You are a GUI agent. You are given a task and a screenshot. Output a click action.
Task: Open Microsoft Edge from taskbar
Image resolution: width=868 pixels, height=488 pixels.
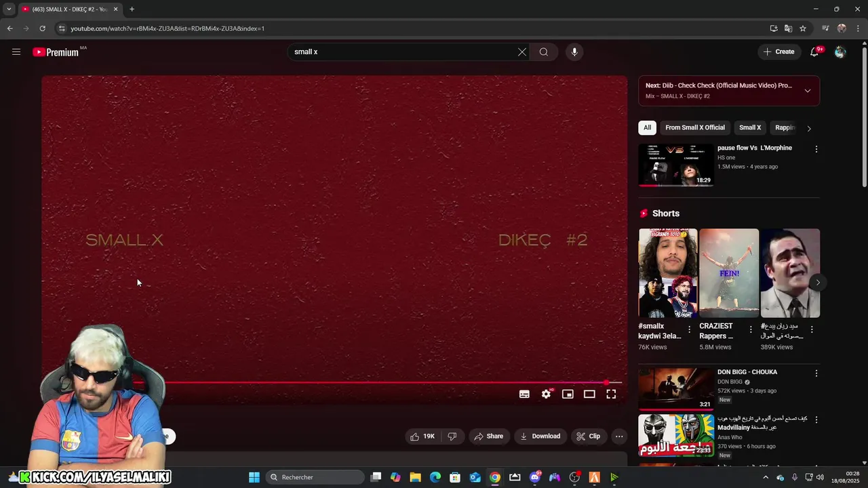[435, 477]
